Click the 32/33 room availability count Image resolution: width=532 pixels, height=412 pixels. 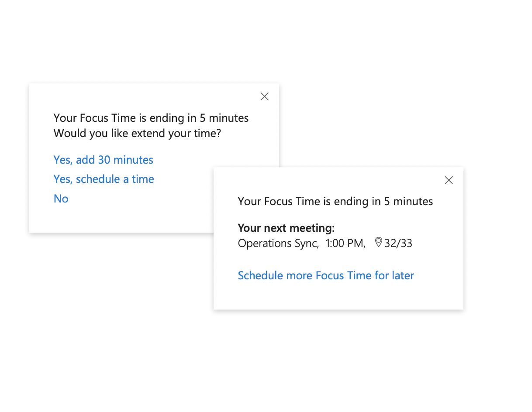pos(398,243)
